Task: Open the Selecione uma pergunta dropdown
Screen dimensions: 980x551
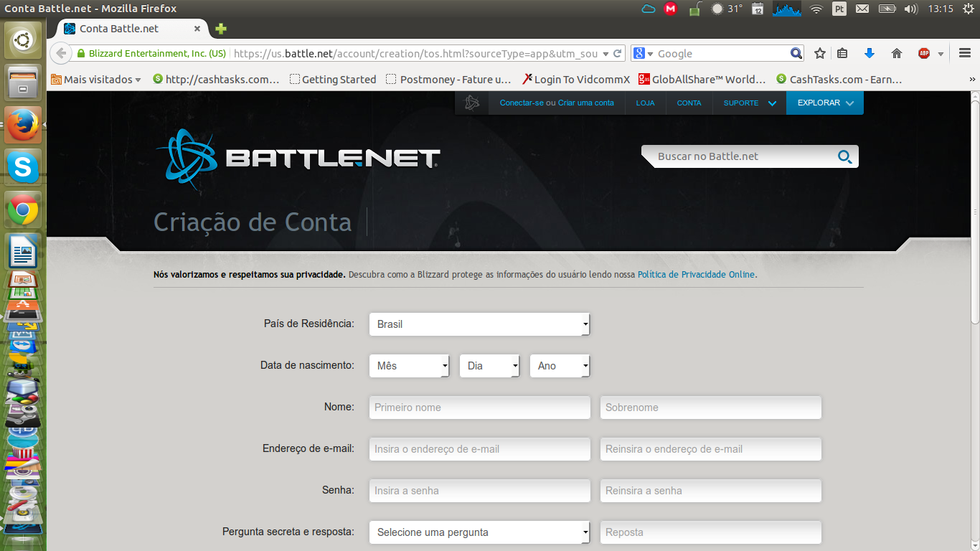Action: pyautogui.click(x=479, y=532)
